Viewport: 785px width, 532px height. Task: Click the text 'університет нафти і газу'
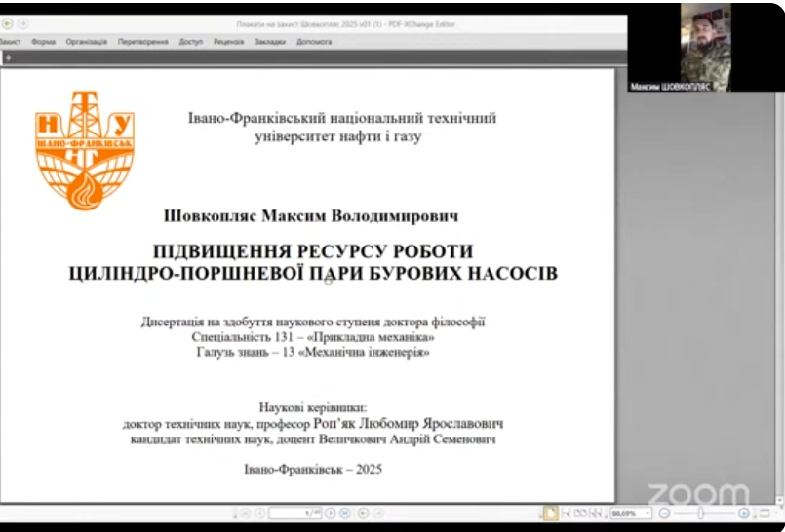tap(338, 136)
